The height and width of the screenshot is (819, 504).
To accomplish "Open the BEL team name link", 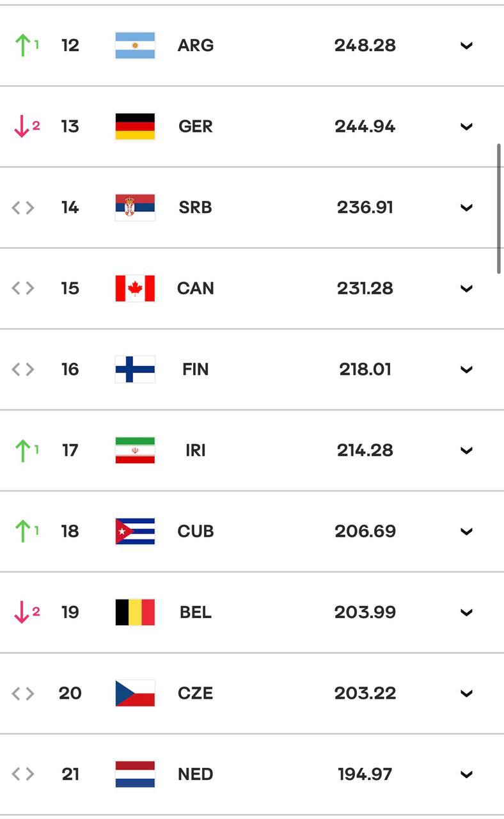I will click(196, 612).
